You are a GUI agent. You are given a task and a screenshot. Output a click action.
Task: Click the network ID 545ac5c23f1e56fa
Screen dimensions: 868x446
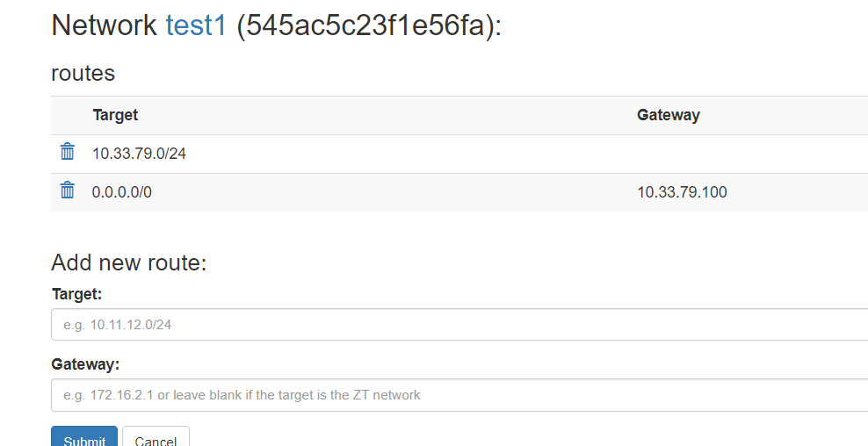click(365, 25)
